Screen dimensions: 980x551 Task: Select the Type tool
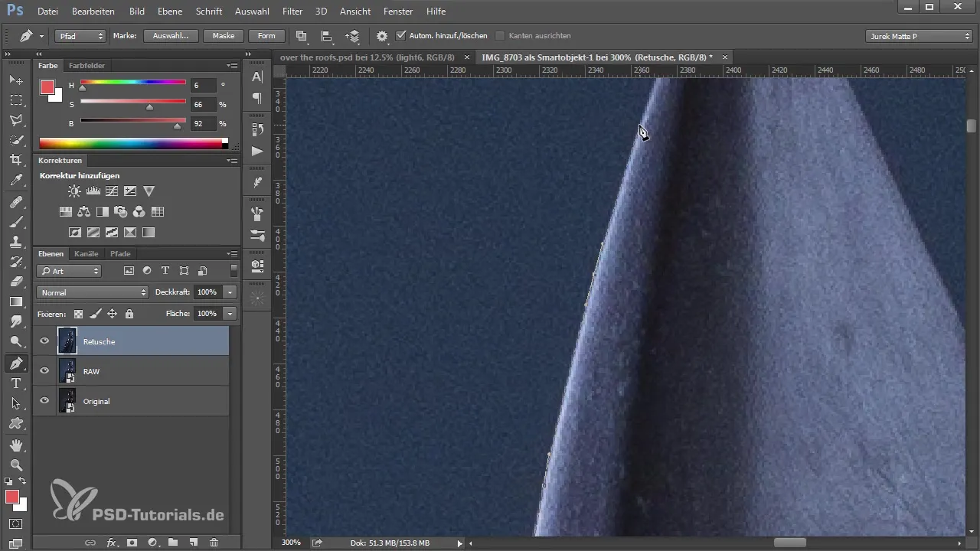coord(16,383)
